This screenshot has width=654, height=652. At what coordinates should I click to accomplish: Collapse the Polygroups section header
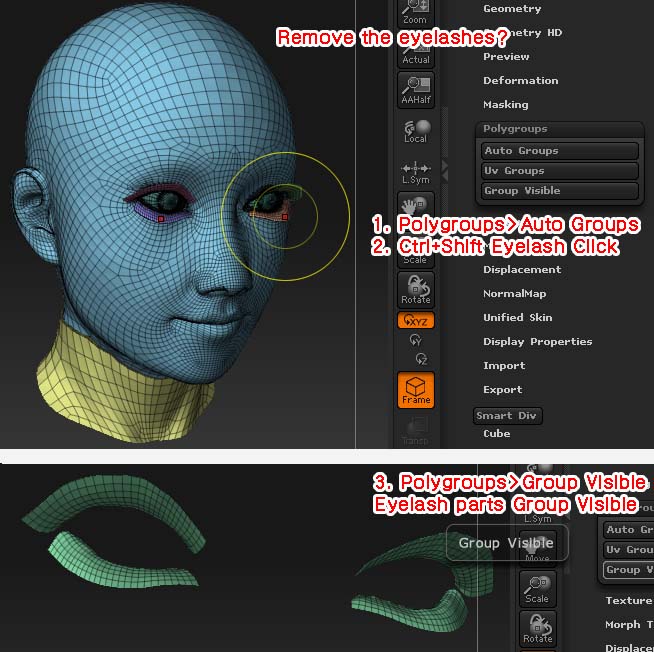(559, 129)
